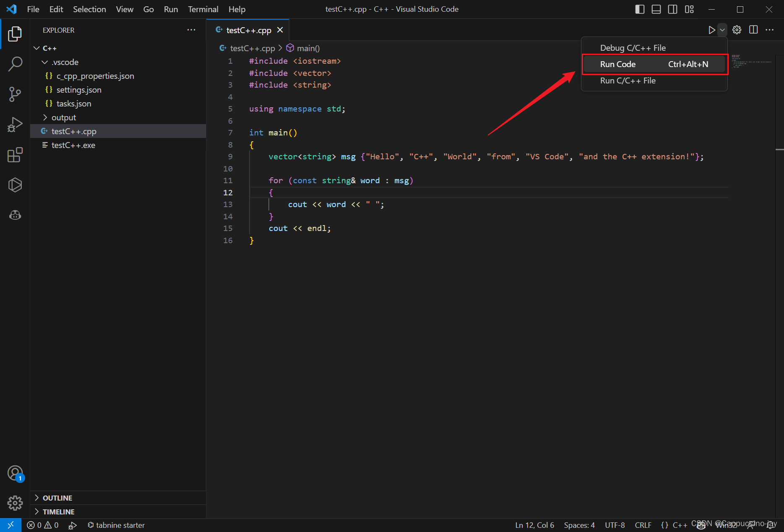Open the Help menu
This screenshot has height=532, width=784.
237,9
